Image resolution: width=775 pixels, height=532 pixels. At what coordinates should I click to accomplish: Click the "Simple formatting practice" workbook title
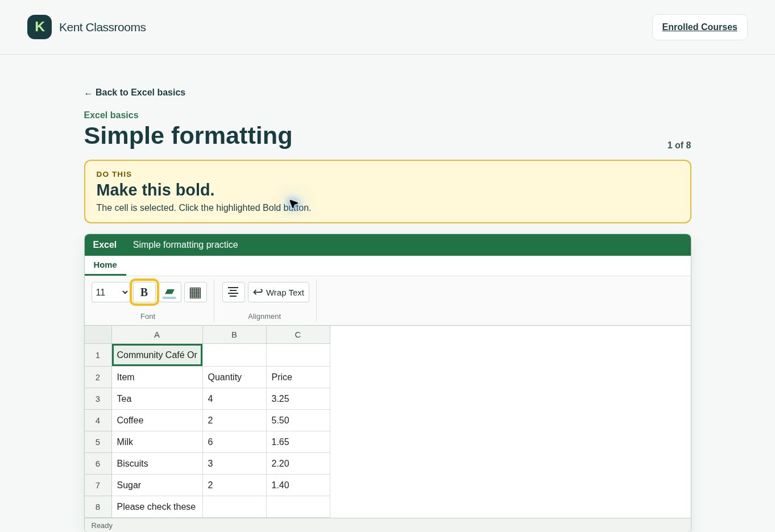tap(185, 245)
